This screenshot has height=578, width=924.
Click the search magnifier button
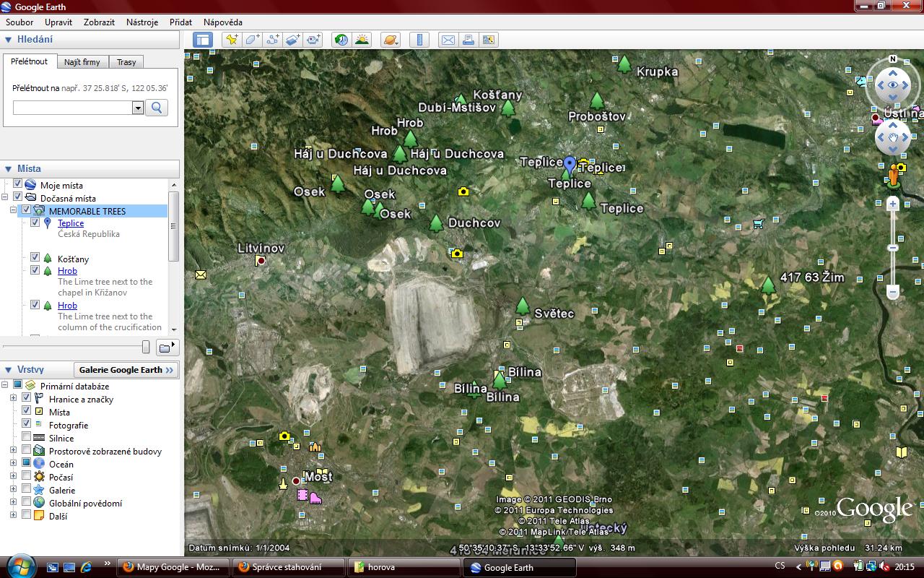coord(157,108)
